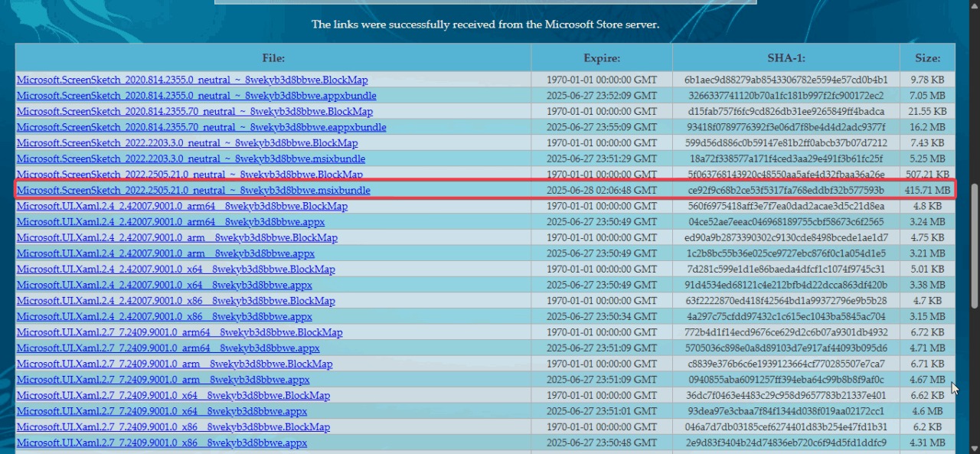Click expiry "2025-06-27 23:52:09 GMT"
The height and width of the screenshot is (454, 980).
(602, 96)
